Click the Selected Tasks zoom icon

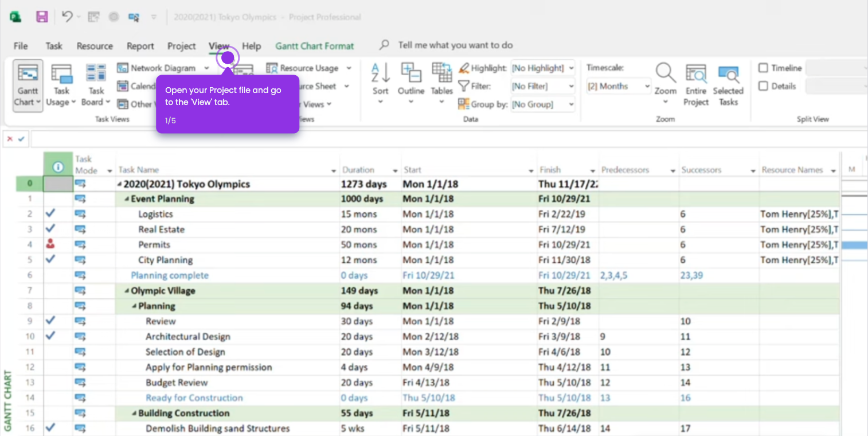point(728,74)
